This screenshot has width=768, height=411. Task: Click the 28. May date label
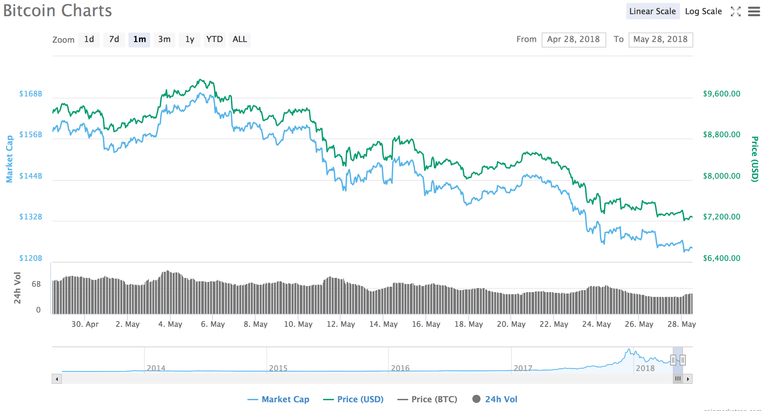pyautogui.click(x=681, y=324)
